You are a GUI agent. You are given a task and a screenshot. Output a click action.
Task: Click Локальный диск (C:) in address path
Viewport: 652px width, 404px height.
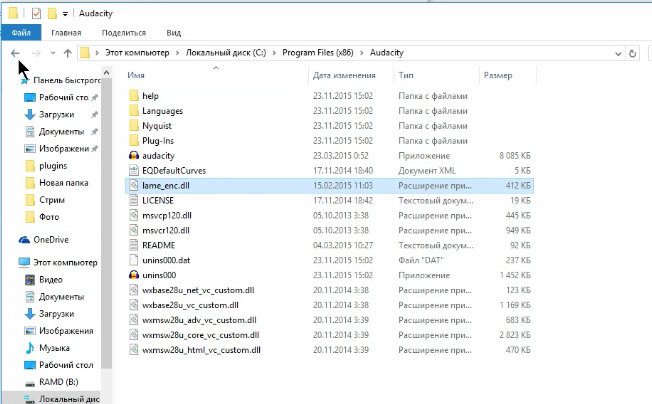[226, 53]
